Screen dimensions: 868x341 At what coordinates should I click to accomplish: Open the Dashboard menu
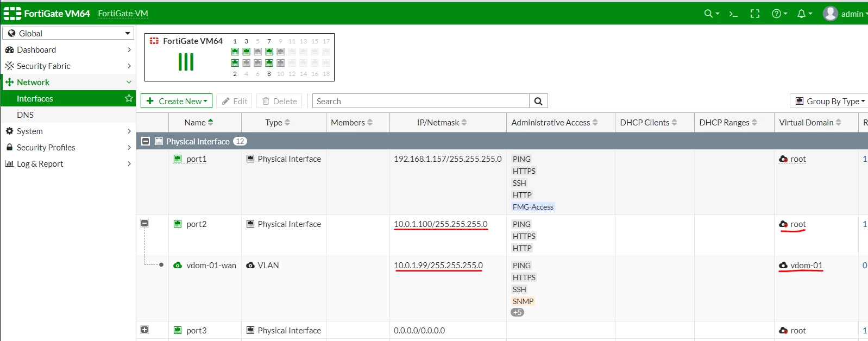click(x=68, y=49)
